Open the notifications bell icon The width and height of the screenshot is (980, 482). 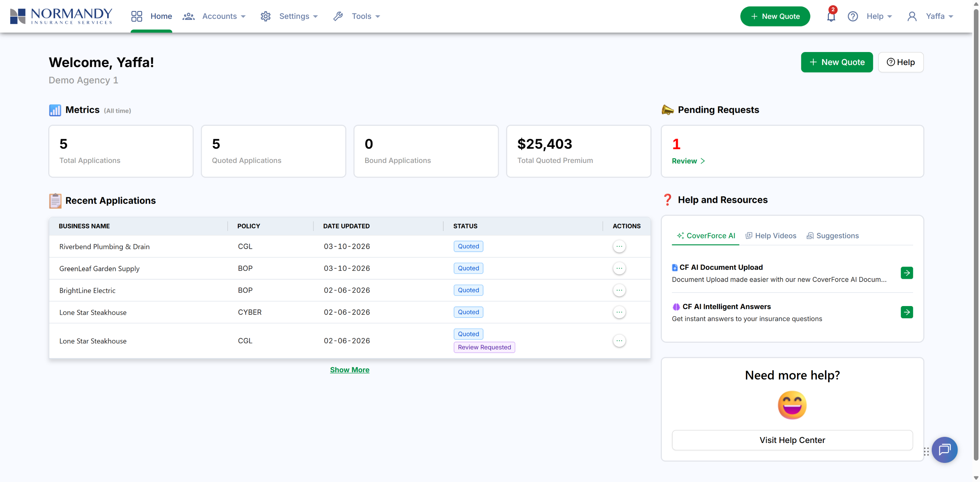coord(831,16)
